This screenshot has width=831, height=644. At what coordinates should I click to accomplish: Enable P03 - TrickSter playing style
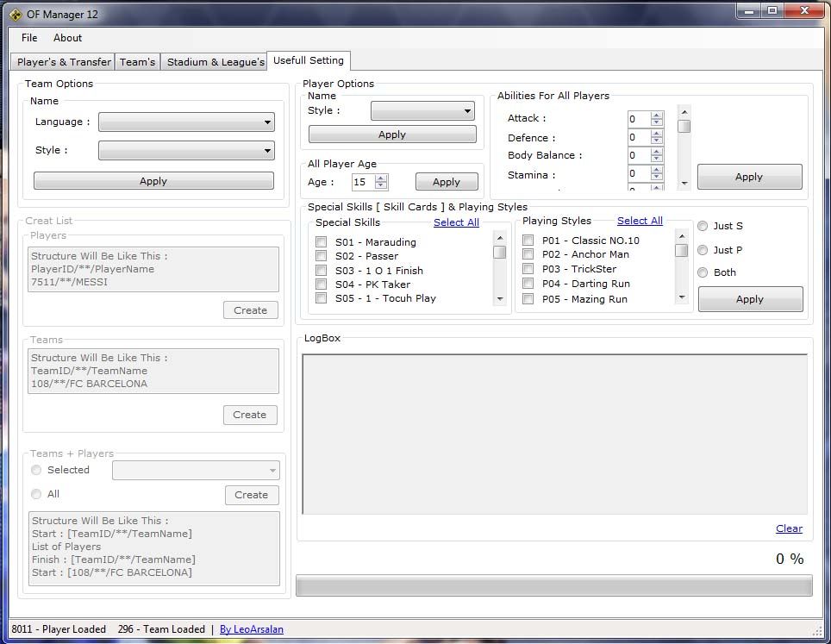(528, 269)
